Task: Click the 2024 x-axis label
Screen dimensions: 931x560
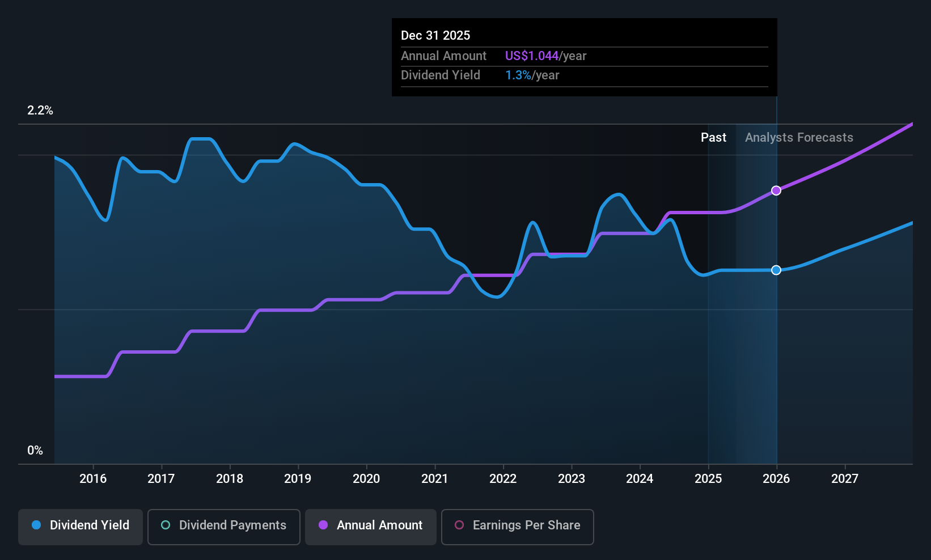Action: coord(640,479)
